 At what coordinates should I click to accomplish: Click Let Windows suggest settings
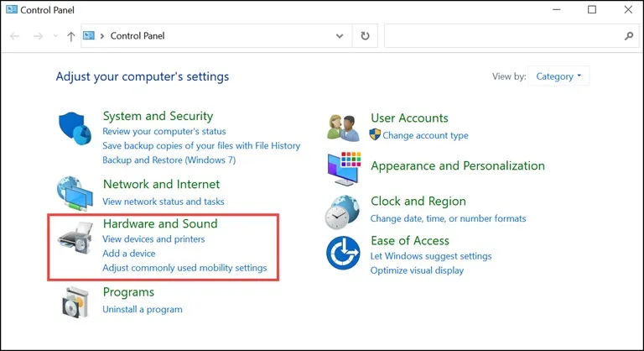tap(431, 256)
